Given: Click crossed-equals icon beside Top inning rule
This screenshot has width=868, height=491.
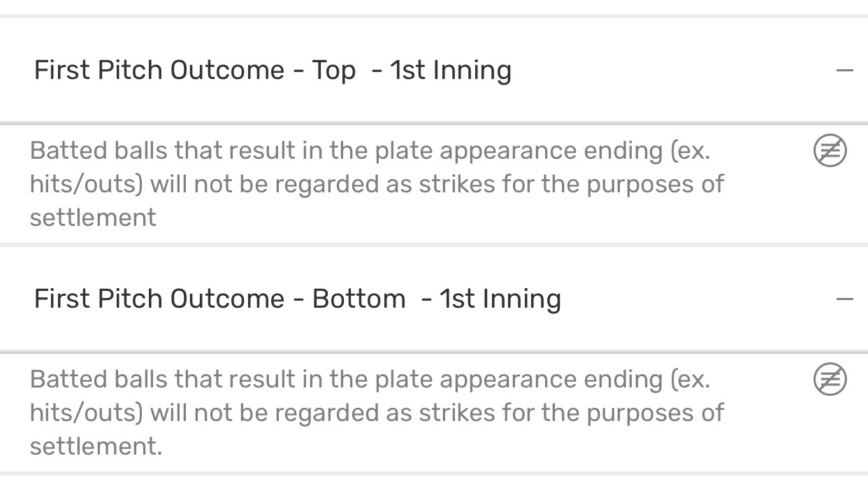Looking at the screenshot, I should 830,151.
